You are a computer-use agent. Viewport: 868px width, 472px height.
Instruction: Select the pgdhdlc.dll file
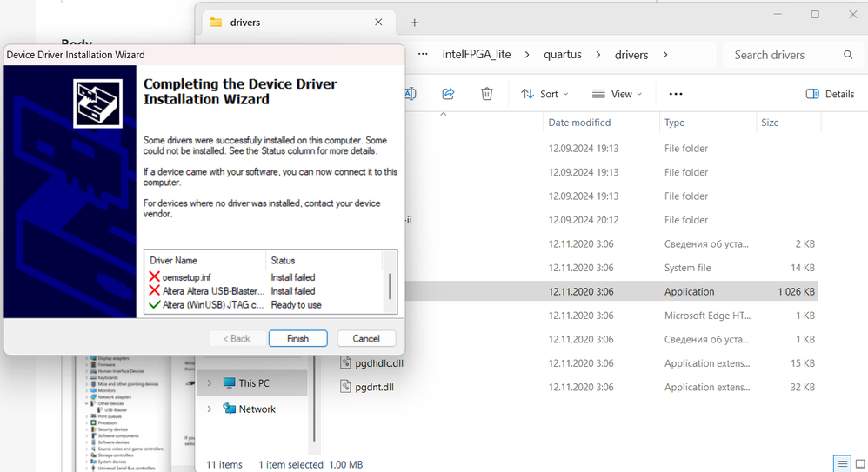click(x=373, y=363)
